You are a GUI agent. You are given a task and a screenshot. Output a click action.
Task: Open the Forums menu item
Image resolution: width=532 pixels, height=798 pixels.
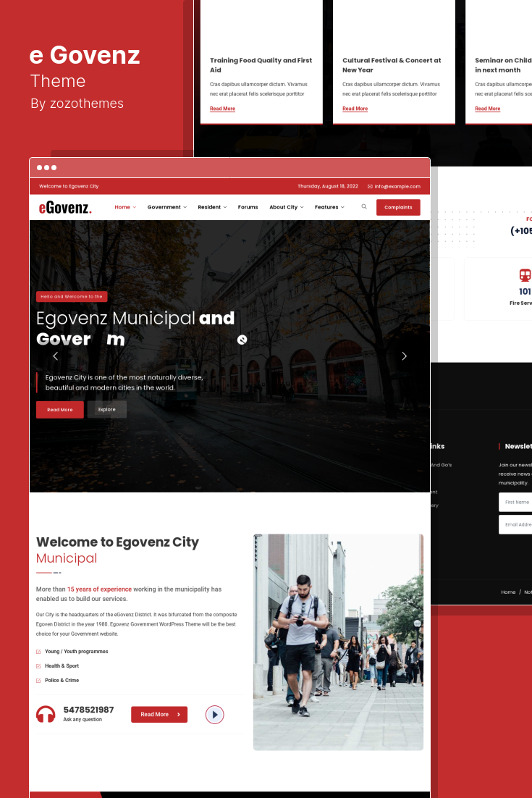click(248, 207)
